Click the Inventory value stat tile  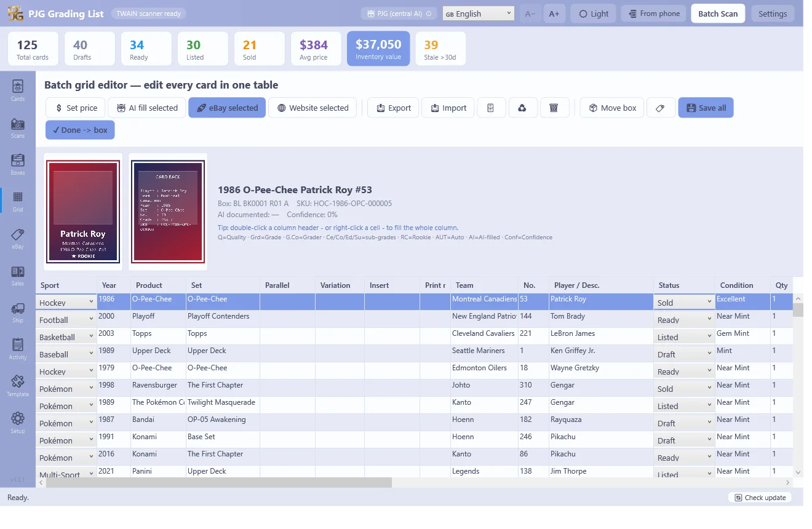tap(378, 49)
